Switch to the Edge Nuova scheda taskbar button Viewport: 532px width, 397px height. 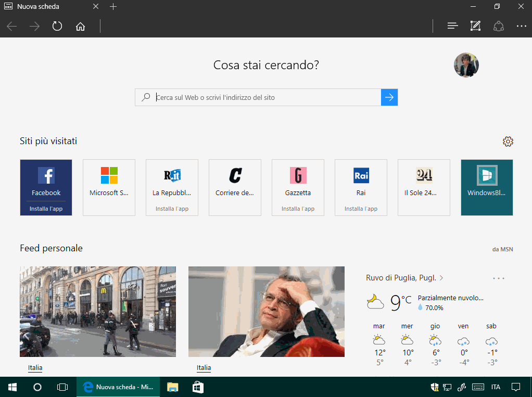pyautogui.click(x=118, y=387)
